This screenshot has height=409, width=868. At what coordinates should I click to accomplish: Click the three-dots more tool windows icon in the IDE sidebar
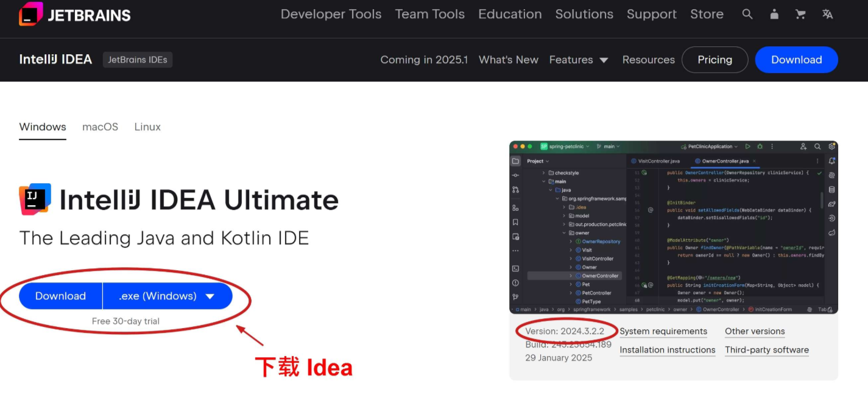pos(515,251)
